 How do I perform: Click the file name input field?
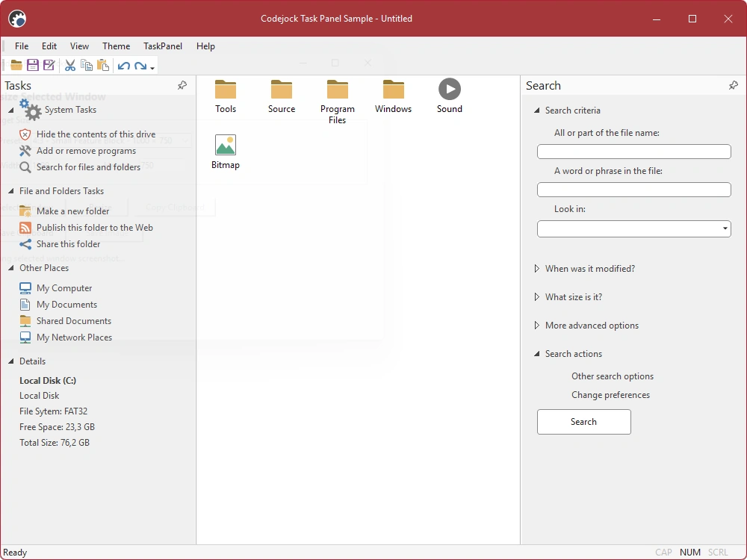tap(633, 152)
